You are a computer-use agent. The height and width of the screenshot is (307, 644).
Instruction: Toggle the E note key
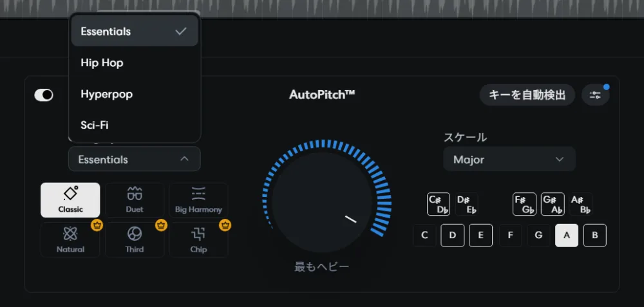coord(480,236)
